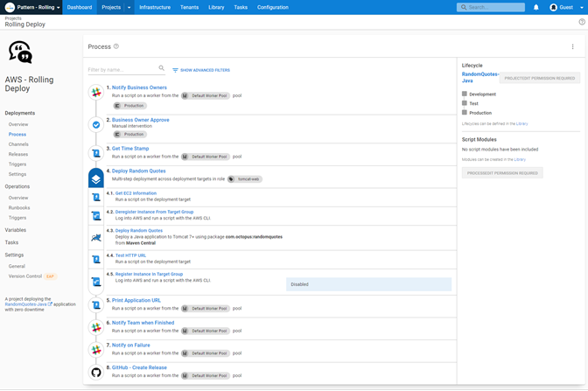This screenshot has height=391, width=588.
Task: Select Process in Deployments sidebar
Action: click(17, 134)
